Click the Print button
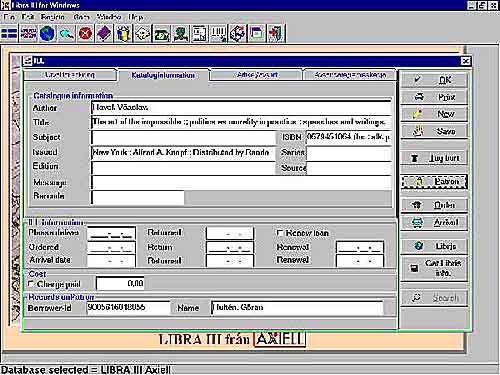Image resolution: width=500 pixels, height=375 pixels. pos(434,97)
